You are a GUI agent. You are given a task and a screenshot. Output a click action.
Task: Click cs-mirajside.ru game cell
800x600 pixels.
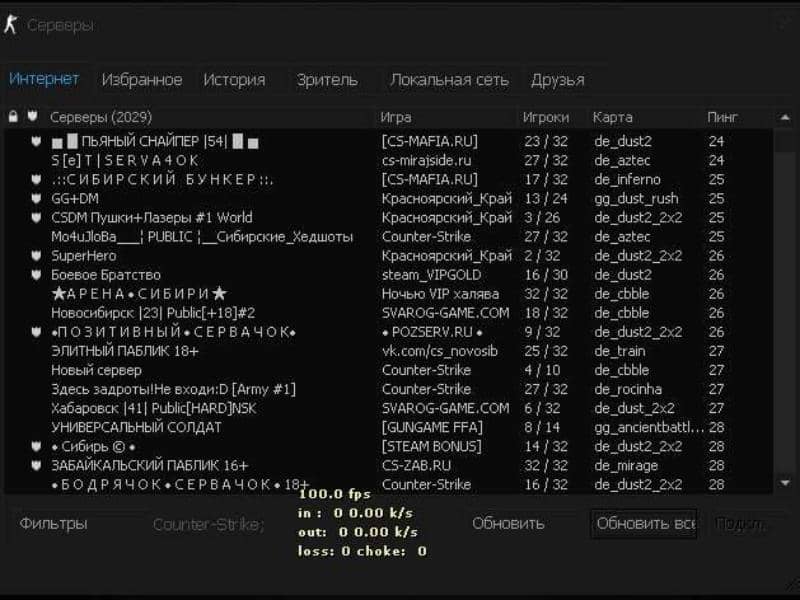pos(427,160)
